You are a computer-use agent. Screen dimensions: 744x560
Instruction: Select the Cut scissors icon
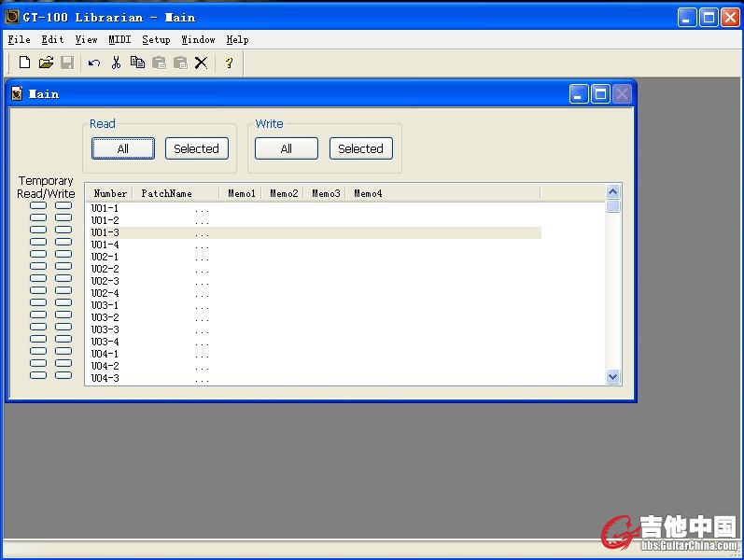pos(116,63)
